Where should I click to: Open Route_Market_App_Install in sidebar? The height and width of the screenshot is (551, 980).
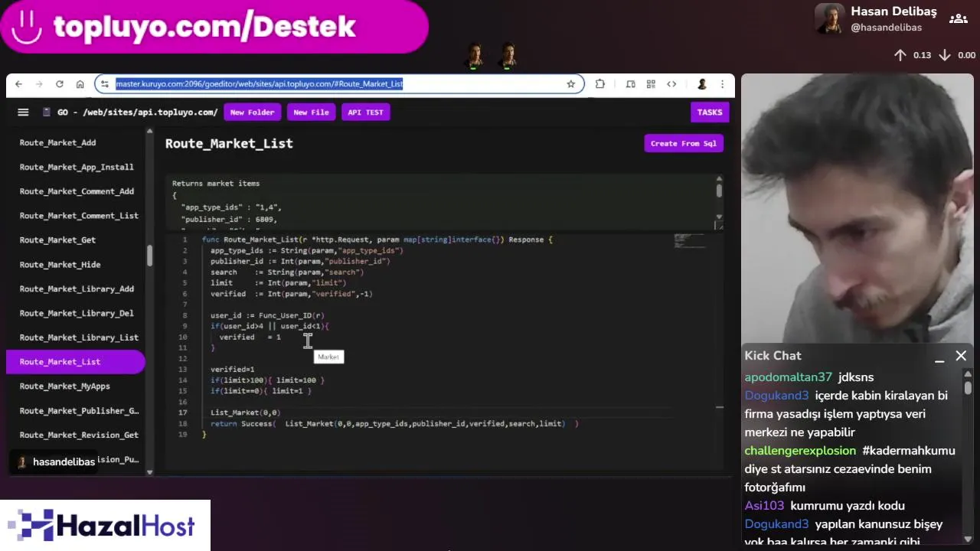point(75,167)
